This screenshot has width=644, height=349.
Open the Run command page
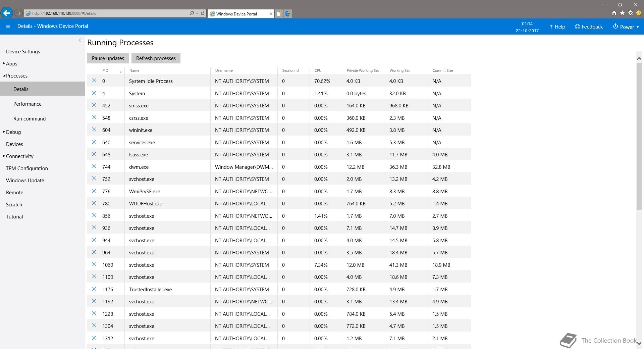(x=30, y=119)
